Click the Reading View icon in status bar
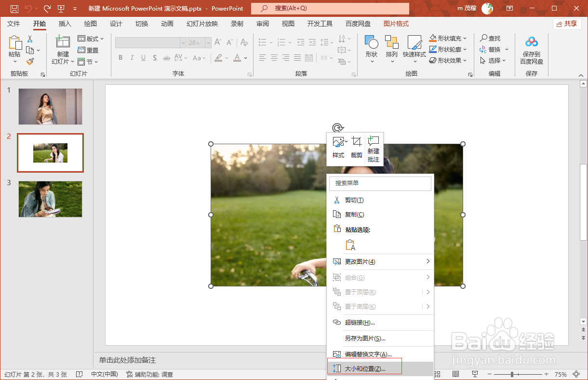 (455, 374)
